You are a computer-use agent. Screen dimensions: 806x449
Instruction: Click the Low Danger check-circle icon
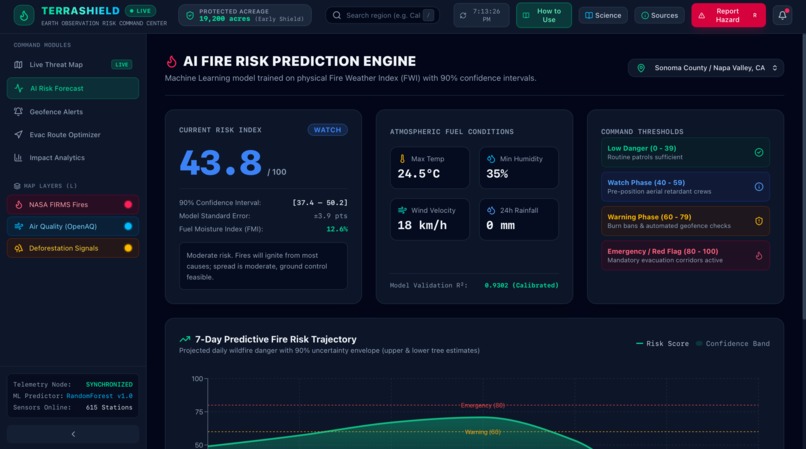759,152
